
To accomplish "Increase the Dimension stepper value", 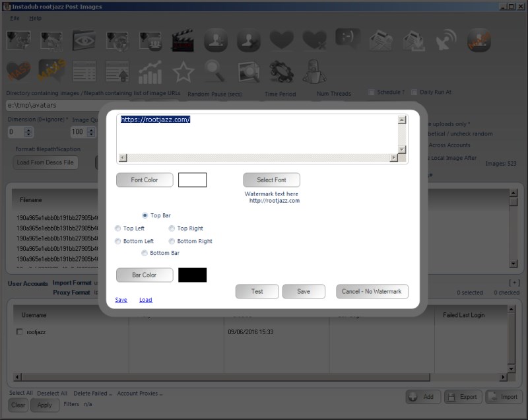I will tap(28, 129).
